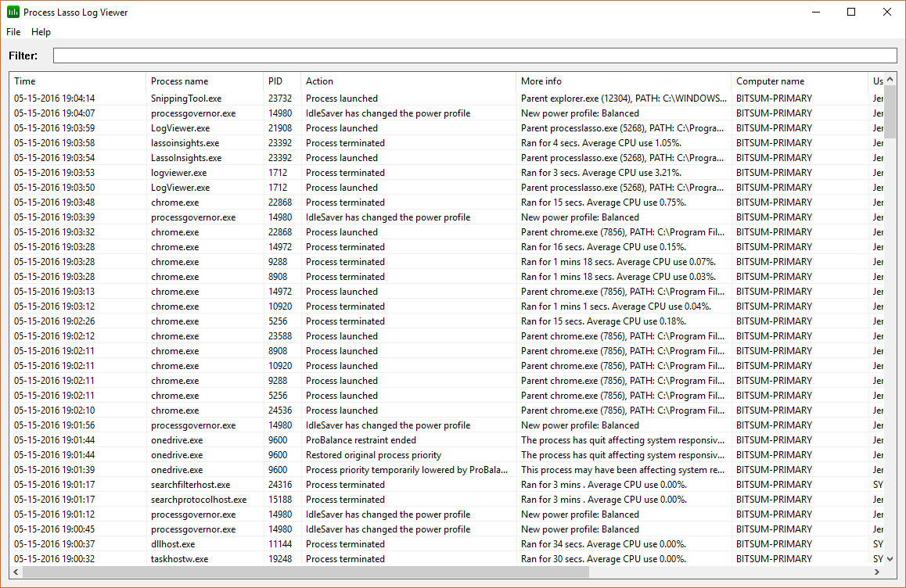This screenshot has width=906, height=588.
Task: Click 'Ran for 34 secs. Average CPU use 0.00%.'
Action: click(x=603, y=544)
